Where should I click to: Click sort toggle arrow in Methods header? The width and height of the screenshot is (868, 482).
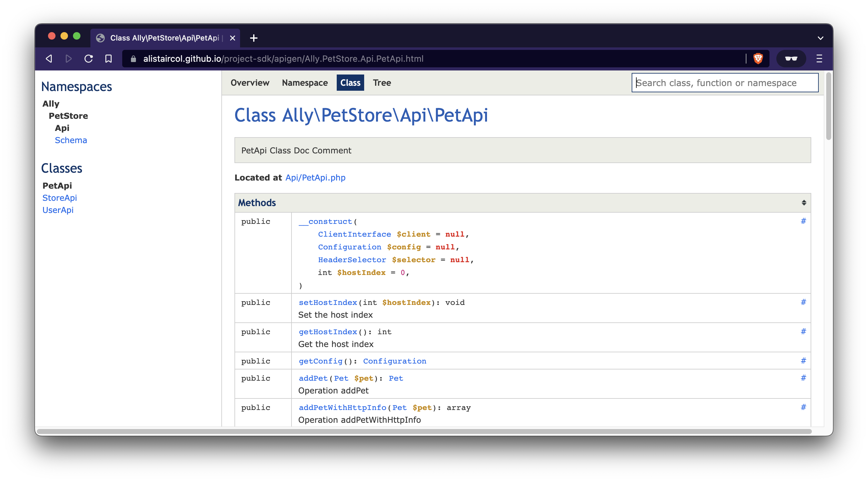pyautogui.click(x=804, y=202)
